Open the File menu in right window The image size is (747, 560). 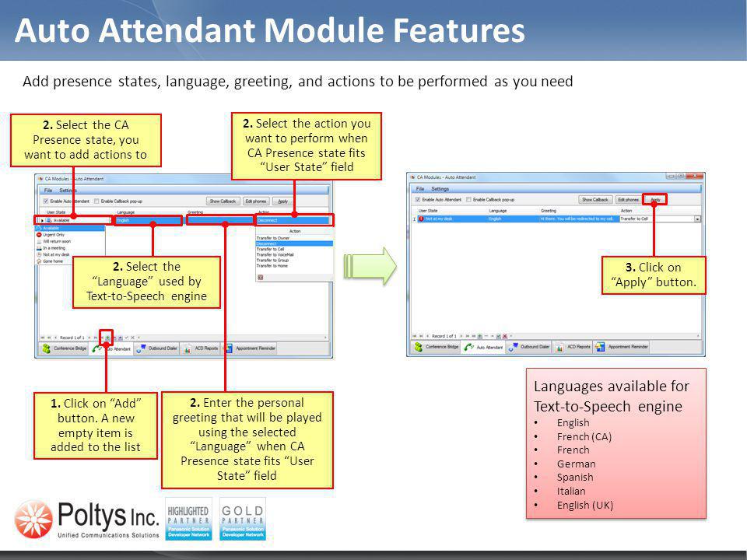(420, 189)
